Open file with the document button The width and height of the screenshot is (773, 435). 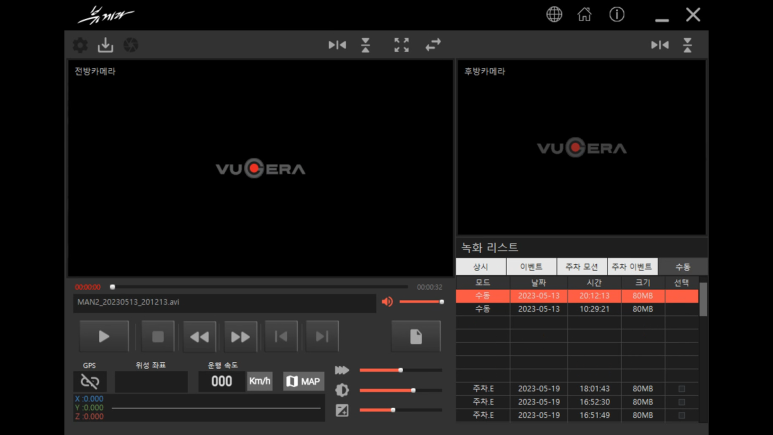416,336
